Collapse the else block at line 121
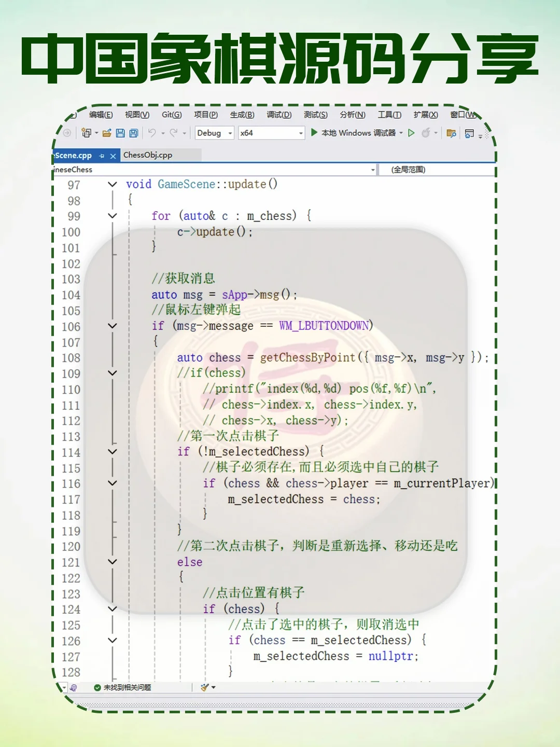Image resolution: width=560 pixels, height=747 pixels. pyautogui.click(x=112, y=562)
